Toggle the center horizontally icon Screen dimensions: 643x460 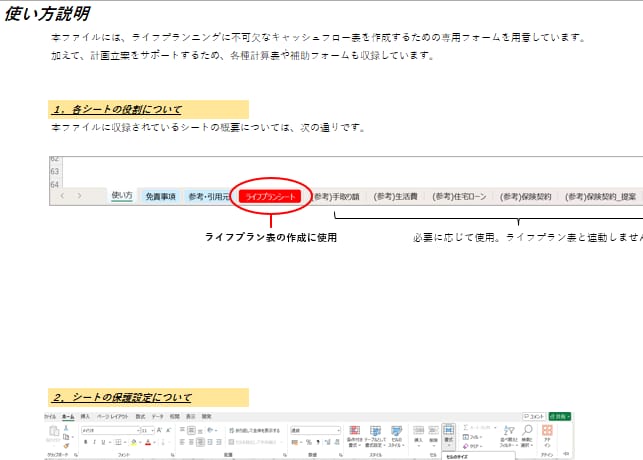[x=191, y=442]
